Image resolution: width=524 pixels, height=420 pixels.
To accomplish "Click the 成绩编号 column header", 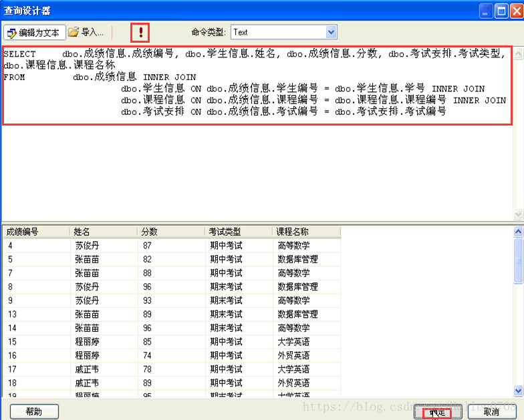I will click(x=36, y=232).
